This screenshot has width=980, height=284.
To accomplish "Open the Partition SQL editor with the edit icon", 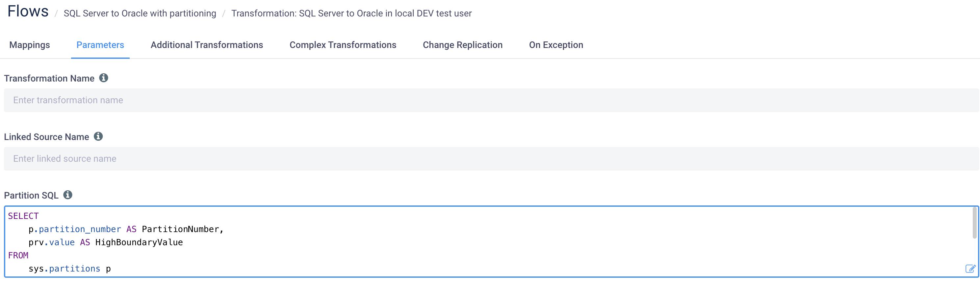I will [x=970, y=269].
